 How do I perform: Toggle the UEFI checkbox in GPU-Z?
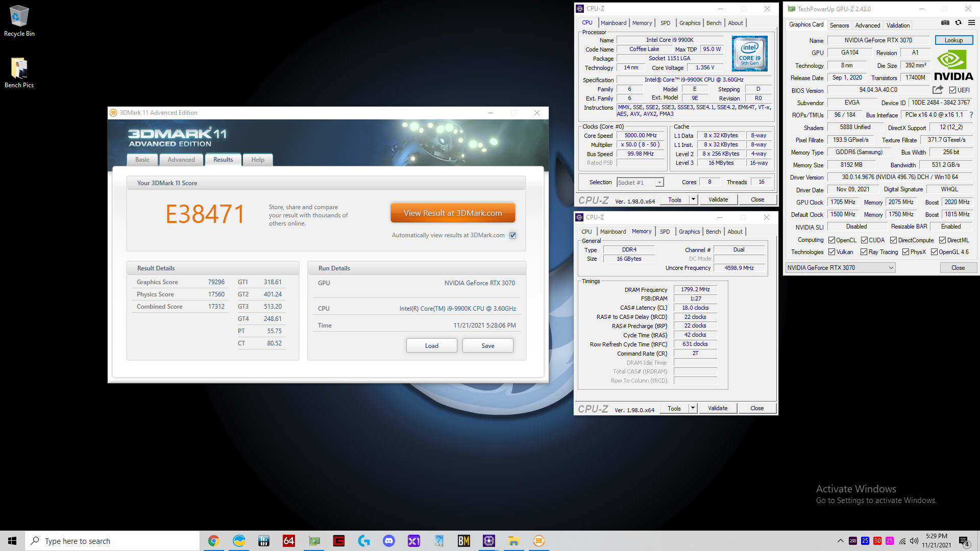point(952,90)
